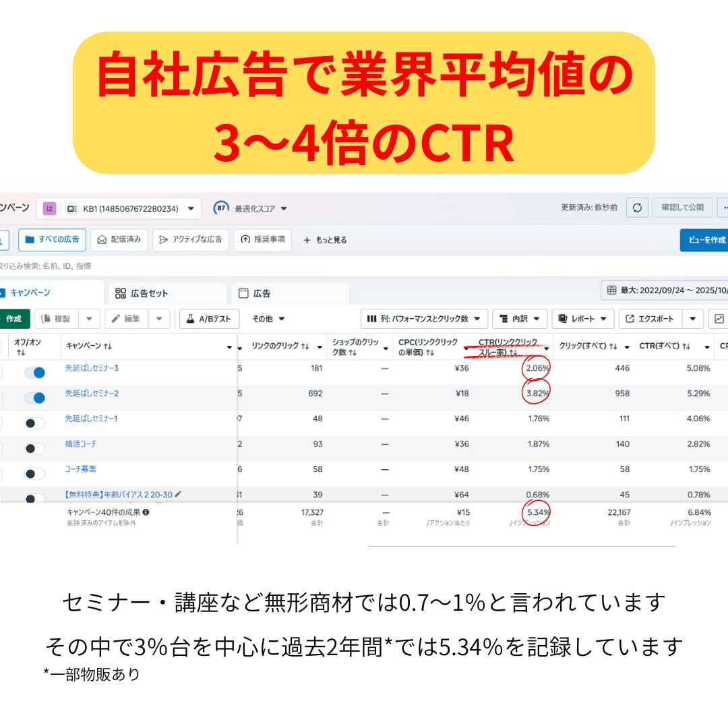The height and width of the screenshot is (728, 728).
Task: Open クリック(すべて) column options arrow
Action: click(x=627, y=347)
